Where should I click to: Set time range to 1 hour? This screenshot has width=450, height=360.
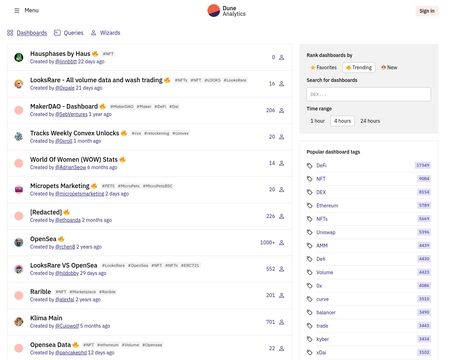[x=317, y=121]
